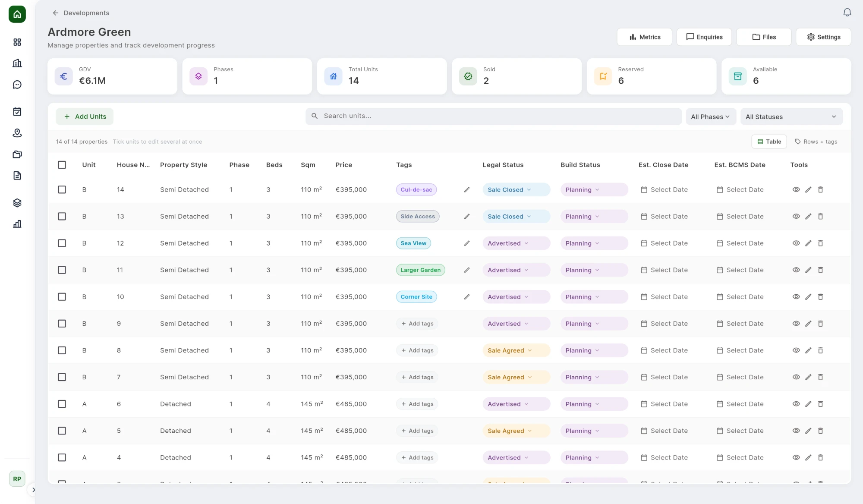The image size is (863, 504).
Task: Open the All Phases dropdown
Action: pyautogui.click(x=711, y=117)
